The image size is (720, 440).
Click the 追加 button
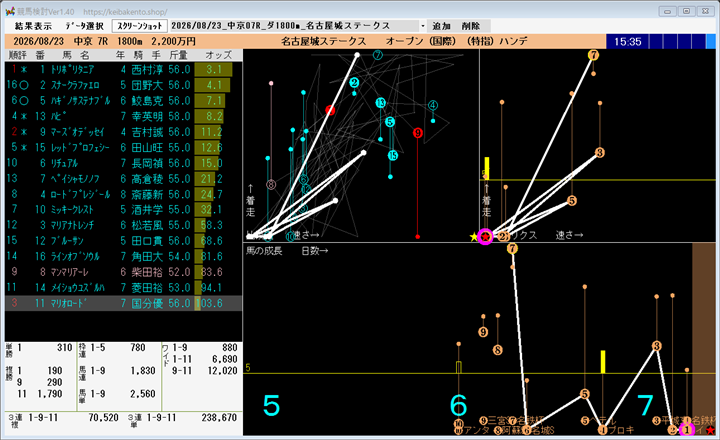[441, 26]
